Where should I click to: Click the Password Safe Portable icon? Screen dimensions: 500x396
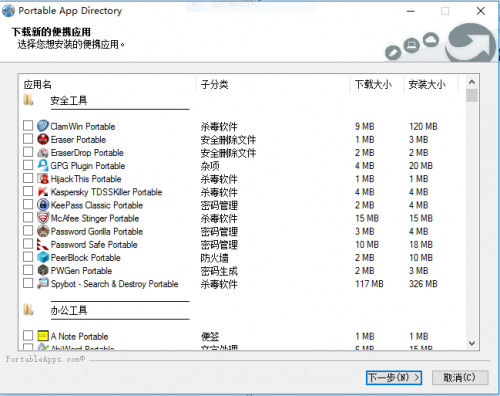[x=43, y=244]
